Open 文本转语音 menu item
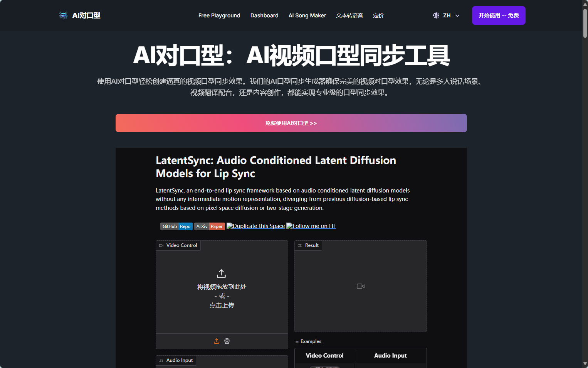 click(x=349, y=15)
